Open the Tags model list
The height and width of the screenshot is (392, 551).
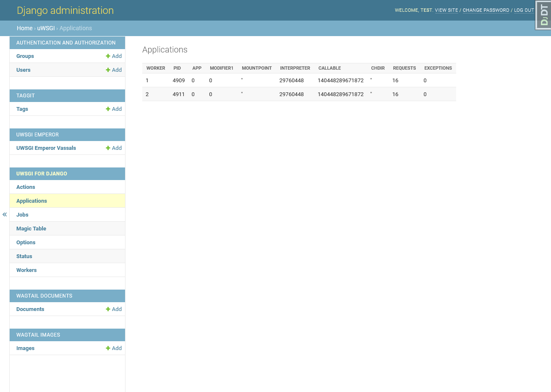(22, 109)
